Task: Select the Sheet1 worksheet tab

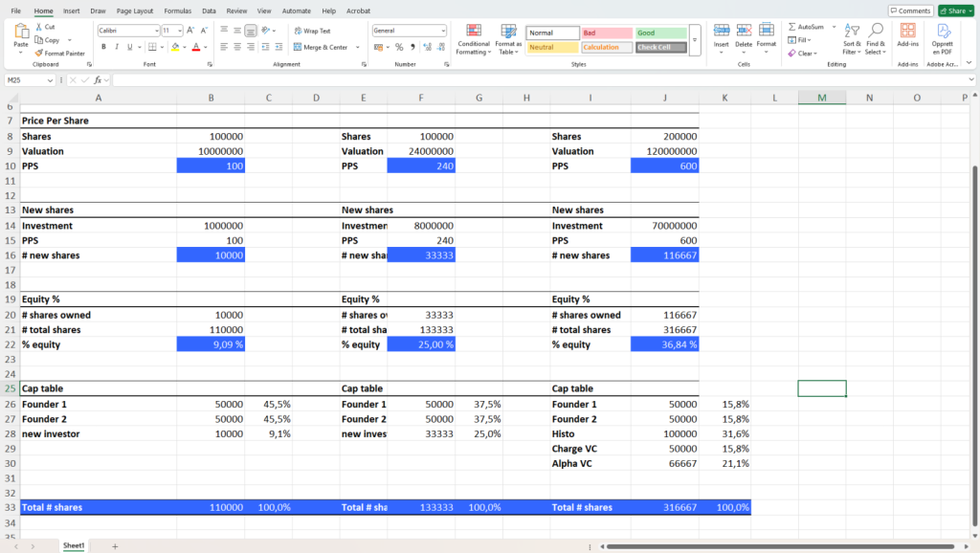Action: point(74,545)
